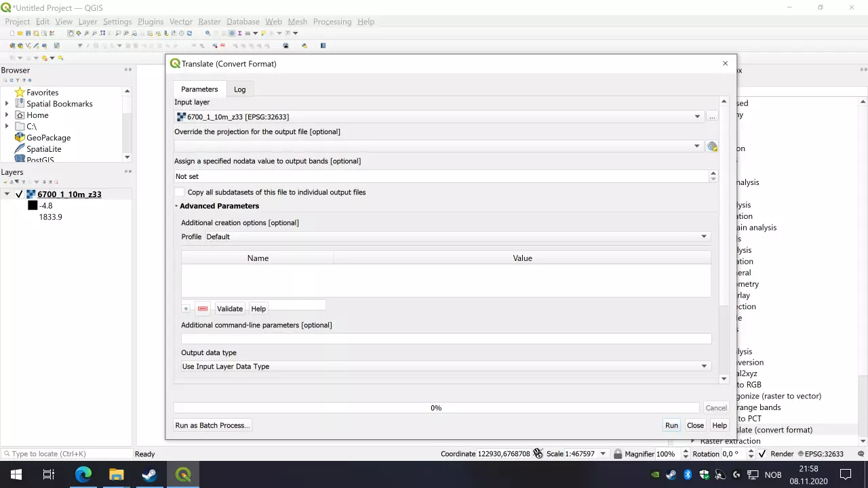Click the nodata value spinner arrows
The width and height of the screenshot is (868, 488).
713,176
